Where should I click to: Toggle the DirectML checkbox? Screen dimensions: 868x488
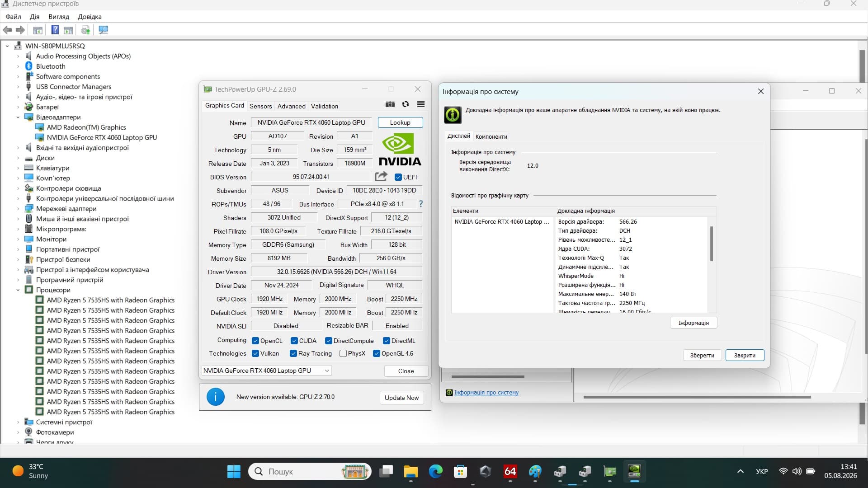click(x=387, y=341)
